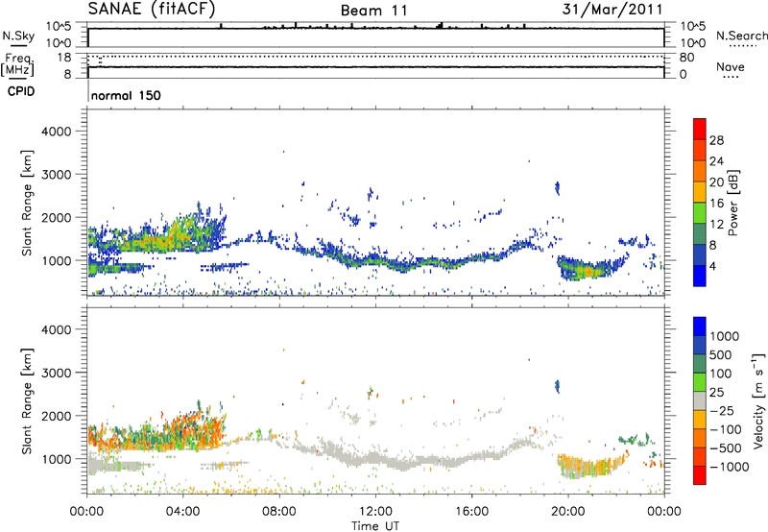The image size is (768, 532).
Task: Click the "Beam 11" heading
Action: click(x=373, y=11)
